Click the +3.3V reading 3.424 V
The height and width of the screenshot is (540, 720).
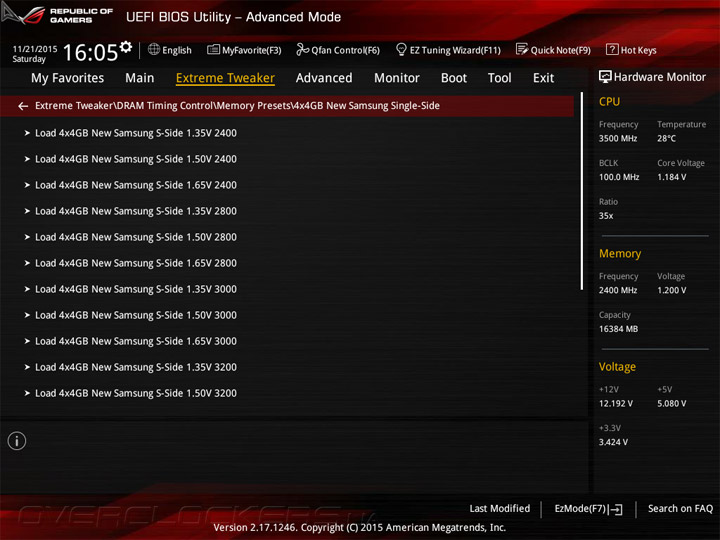(613, 442)
